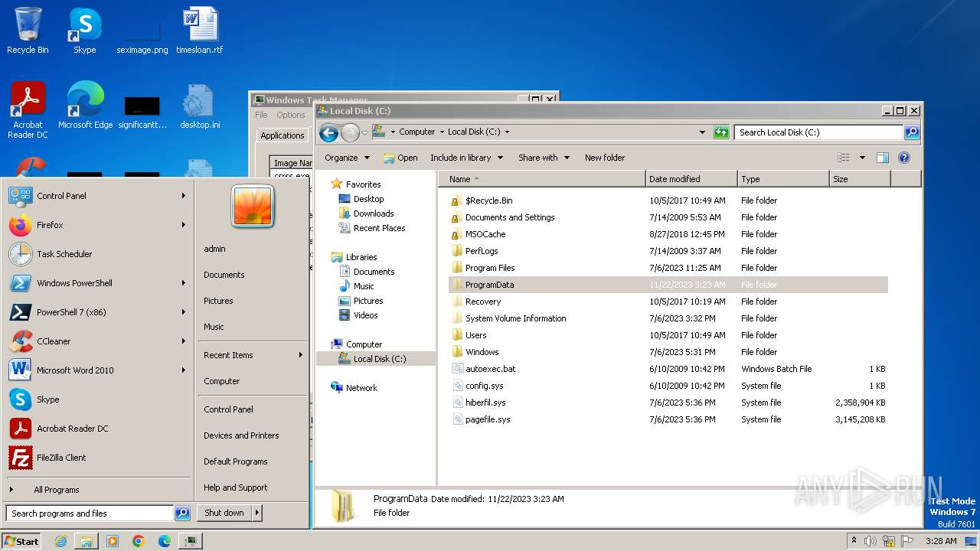Open Recent Places in navigation pane

pos(379,228)
